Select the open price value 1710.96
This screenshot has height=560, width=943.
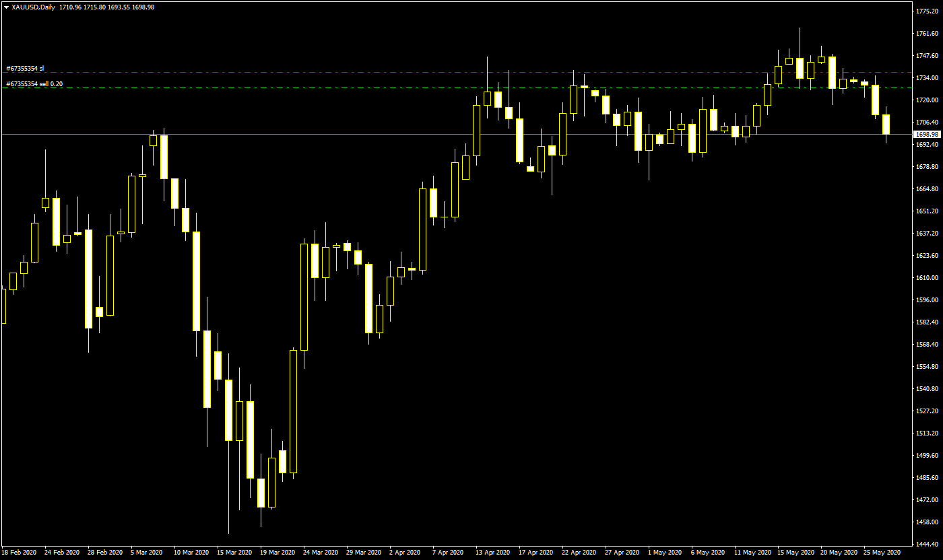coord(70,7)
